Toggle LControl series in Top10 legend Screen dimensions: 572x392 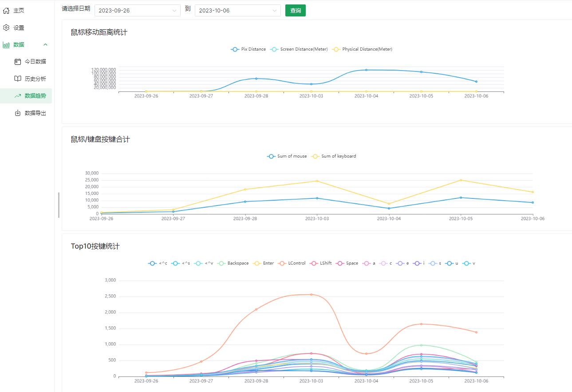(x=292, y=263)
